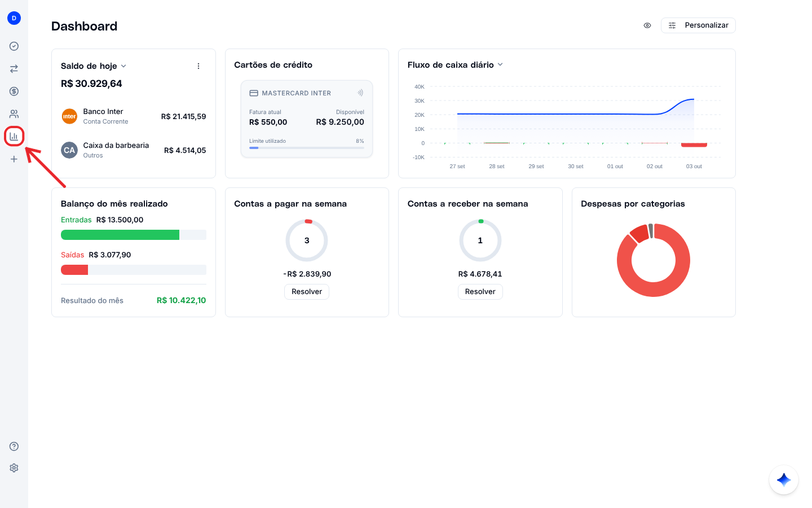Click the Contas a receber ring showing 1
Image resolution: width=812 pixels, height=508 pixels.
[480, 240]
